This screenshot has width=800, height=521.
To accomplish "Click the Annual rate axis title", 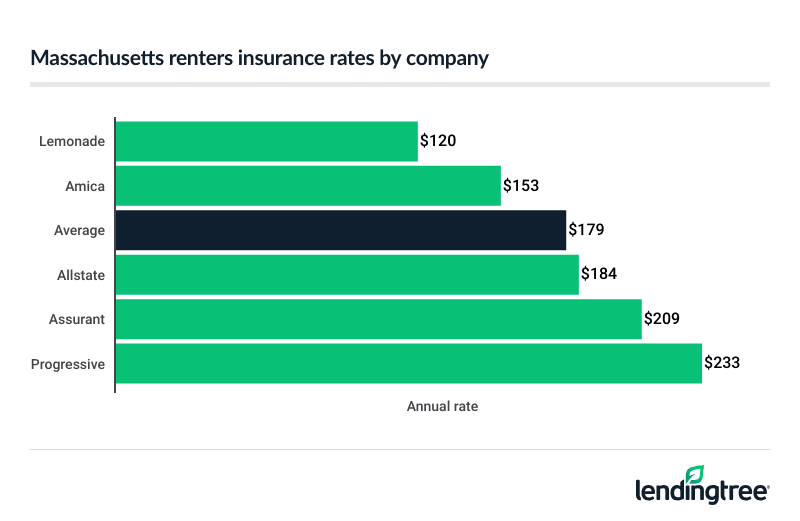I will point(442,407).
